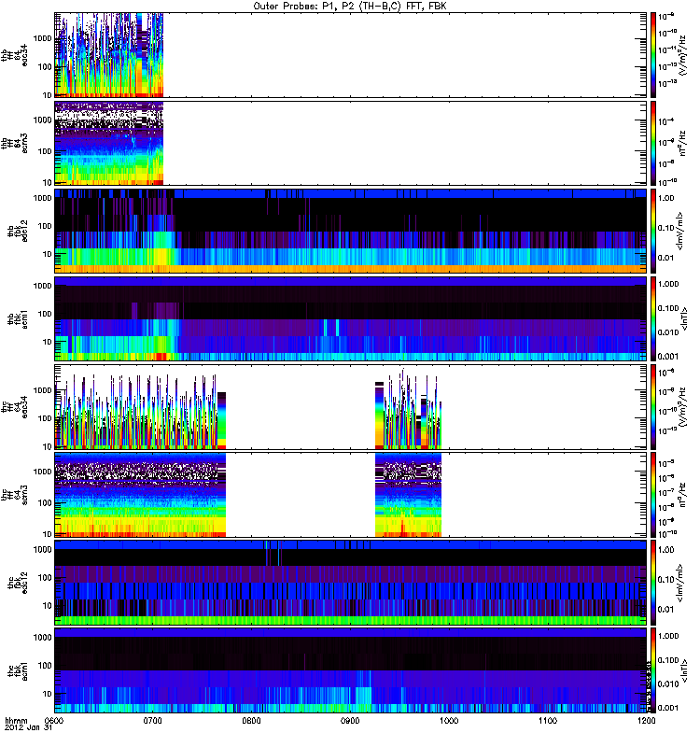
Task: Select the thb fbk edc12 color bar
Action: pos(653,231)
